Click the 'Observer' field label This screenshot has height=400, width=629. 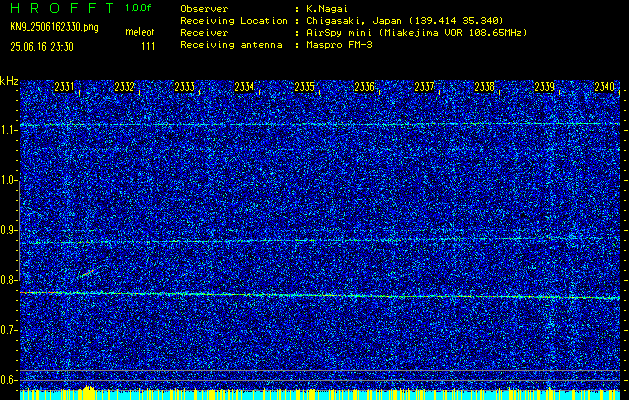pyautogui.click(x=204, y=9)
